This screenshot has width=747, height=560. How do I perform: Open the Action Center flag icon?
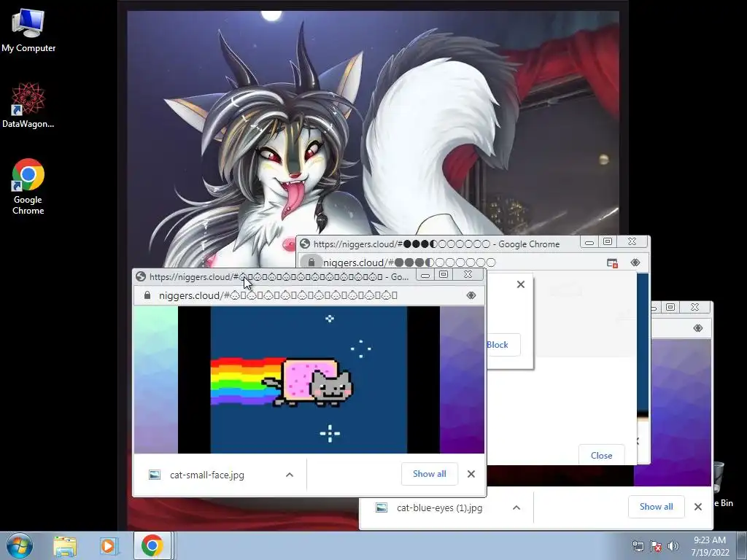pos(656,546)
